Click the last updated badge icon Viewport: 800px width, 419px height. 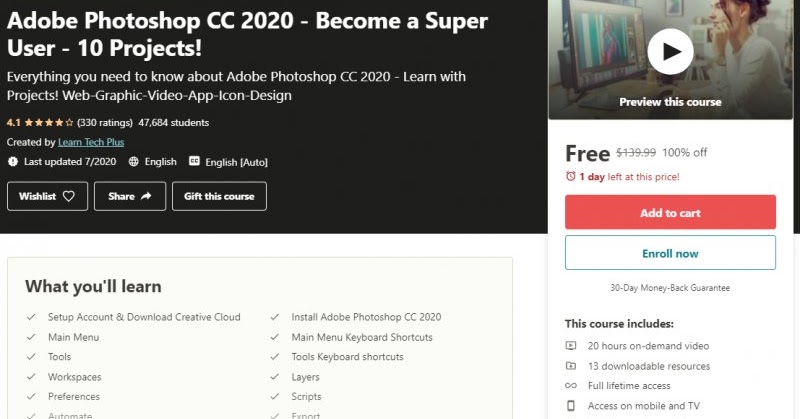[12, 162]
